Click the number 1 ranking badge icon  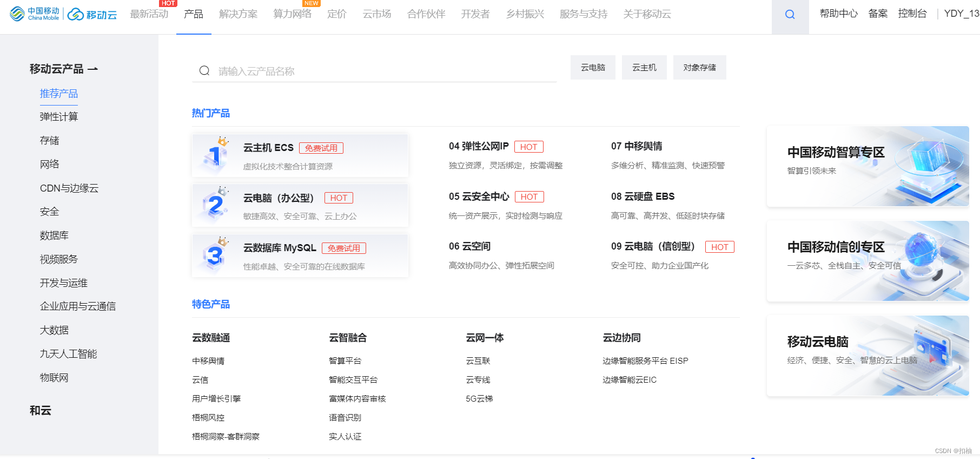[215, 155]
